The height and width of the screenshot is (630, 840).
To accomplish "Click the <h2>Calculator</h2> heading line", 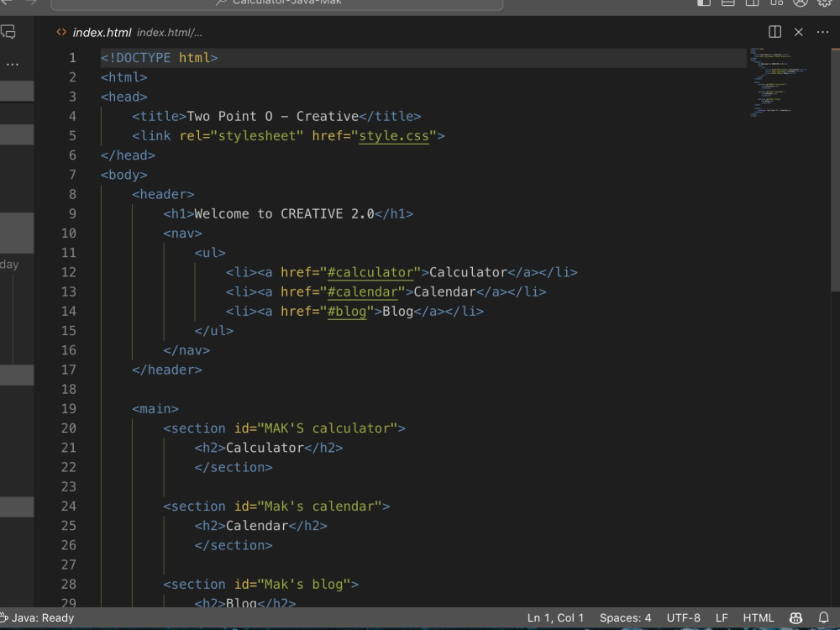I will click(x=269, y=448).
